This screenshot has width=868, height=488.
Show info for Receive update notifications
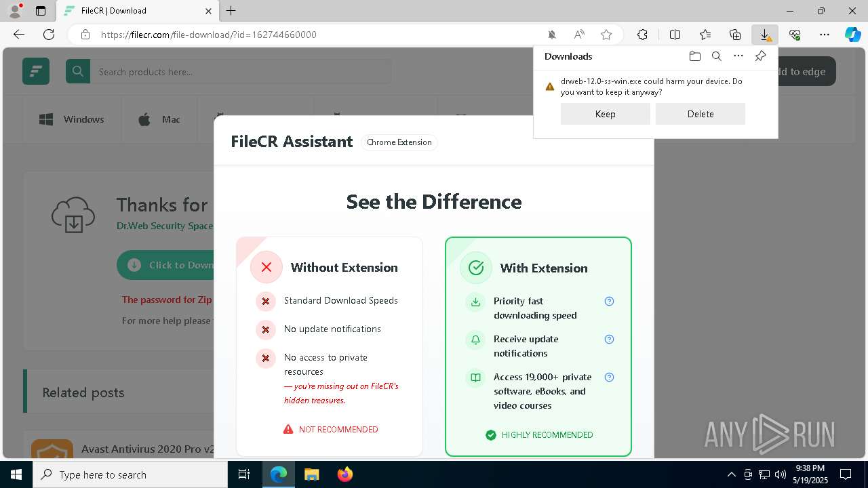click(609, 339)
